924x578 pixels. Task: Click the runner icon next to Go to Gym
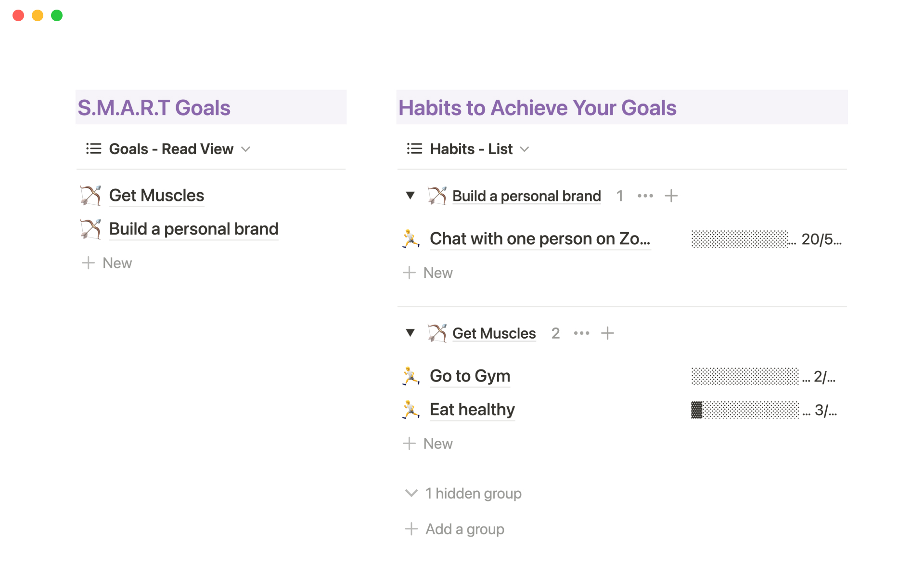tap(411, 376)
